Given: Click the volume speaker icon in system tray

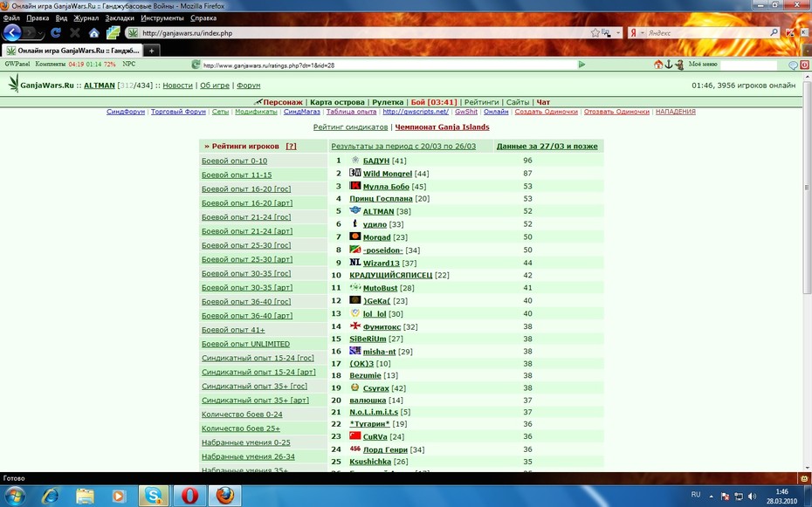Looking at the screenshot, I should pyautogui.click(x=752, y=497).
